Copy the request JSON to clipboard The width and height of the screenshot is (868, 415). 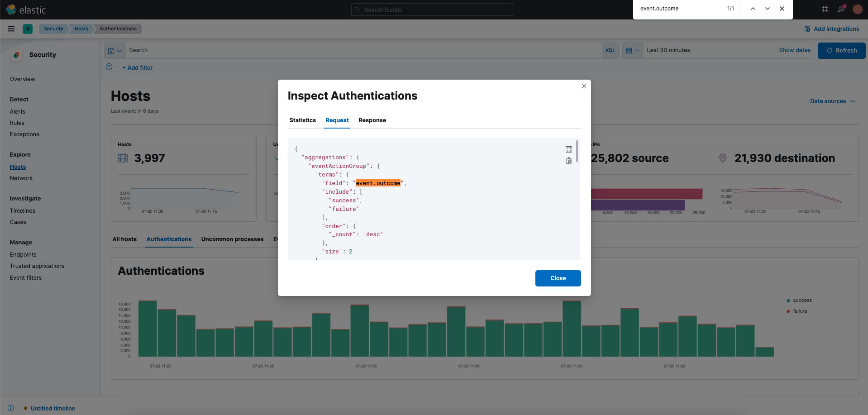pos(569,161)
